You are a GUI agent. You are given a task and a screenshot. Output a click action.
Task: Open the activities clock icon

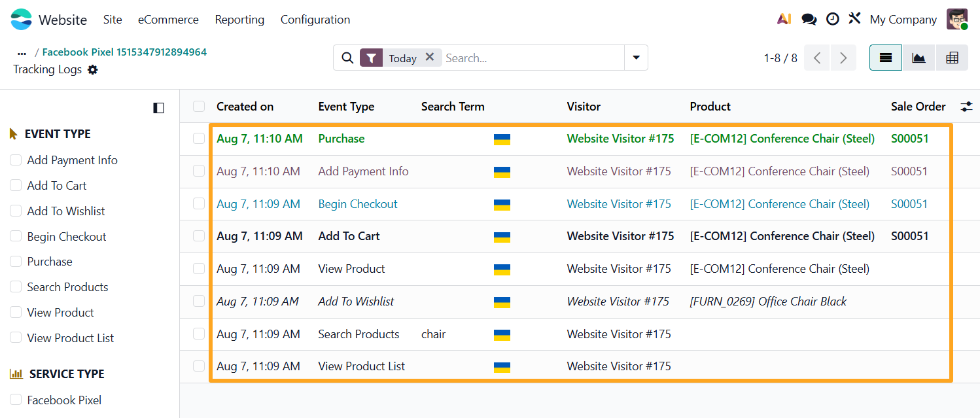tap(832, 20)
